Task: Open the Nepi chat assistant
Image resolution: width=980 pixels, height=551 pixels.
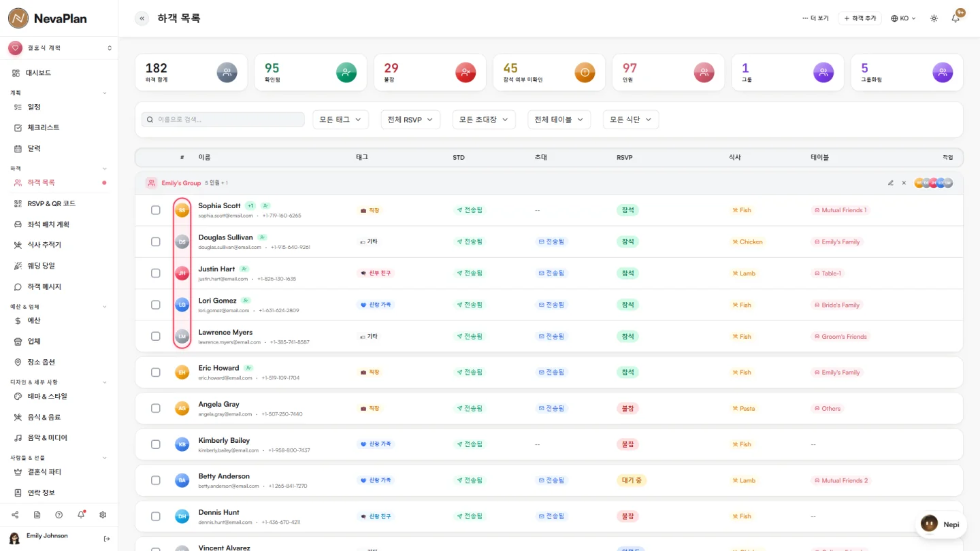Action: [941, 524]
